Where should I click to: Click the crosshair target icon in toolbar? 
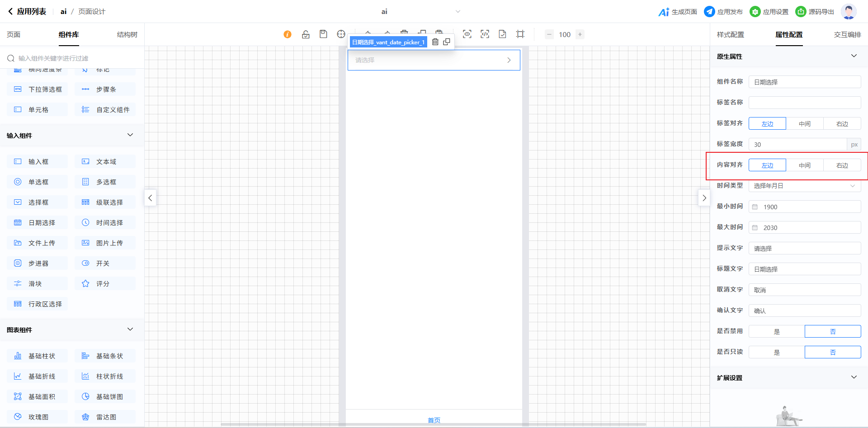pyautogui.click(x=341, y=34)
